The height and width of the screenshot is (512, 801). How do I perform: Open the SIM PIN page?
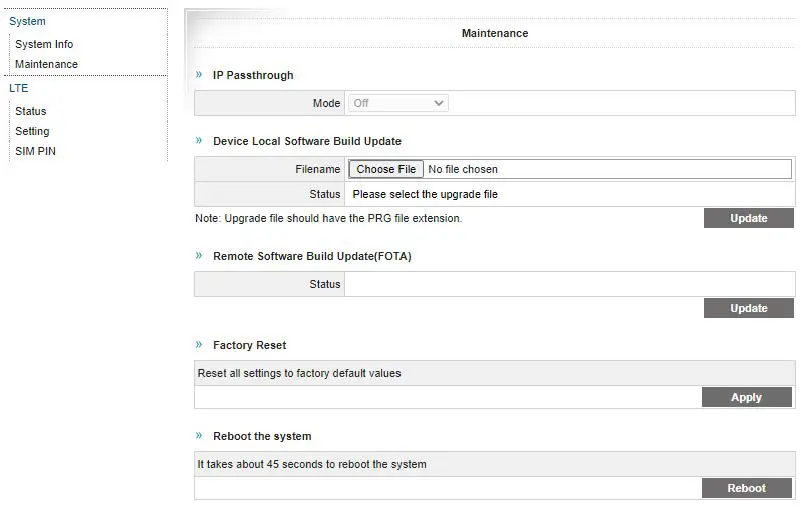[35, 151]
